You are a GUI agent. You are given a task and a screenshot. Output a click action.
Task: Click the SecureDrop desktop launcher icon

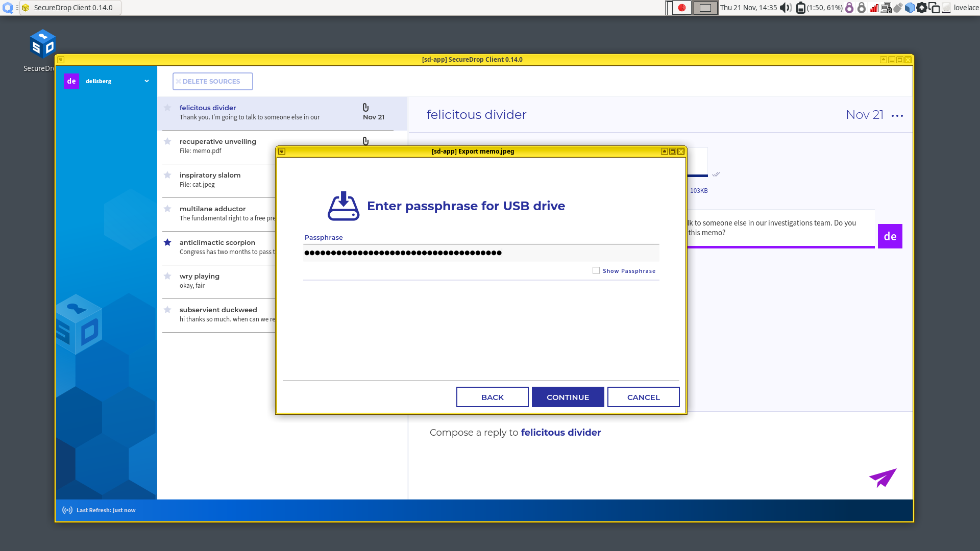pyautogui.click(x=43, y=44)
